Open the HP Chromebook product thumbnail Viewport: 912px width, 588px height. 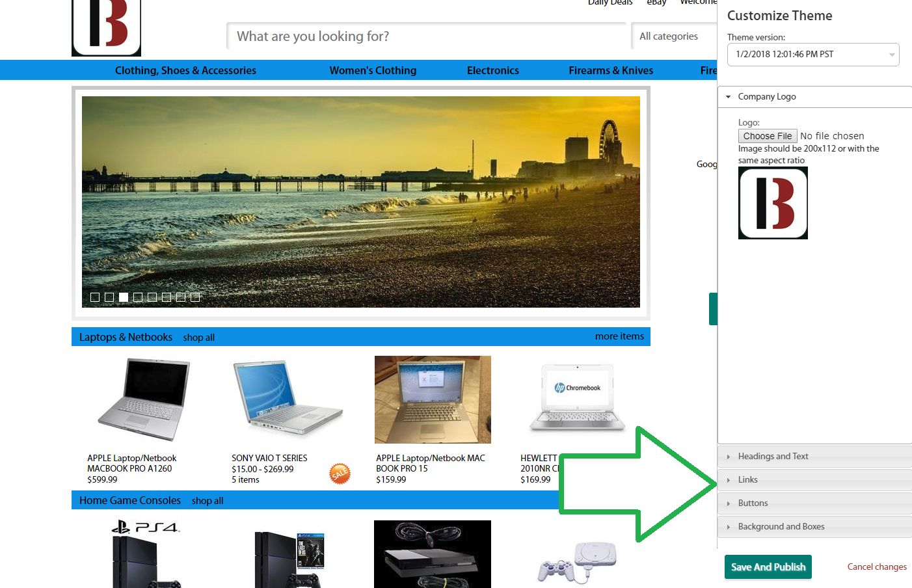coord(577,398)
